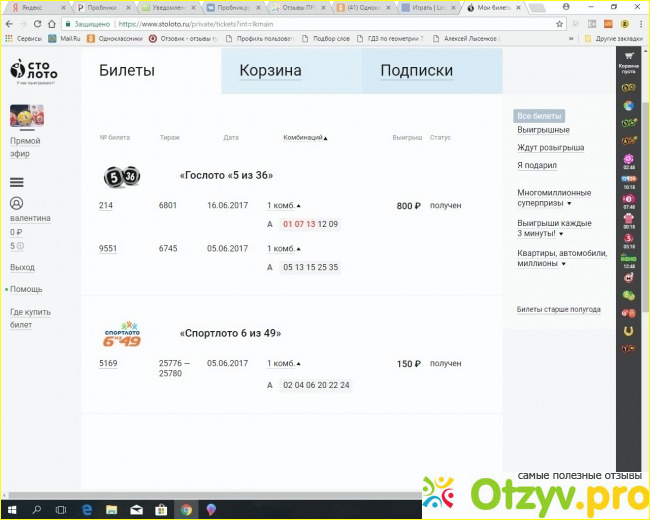Select the KENO game icon in right bar

coord(629,261)
